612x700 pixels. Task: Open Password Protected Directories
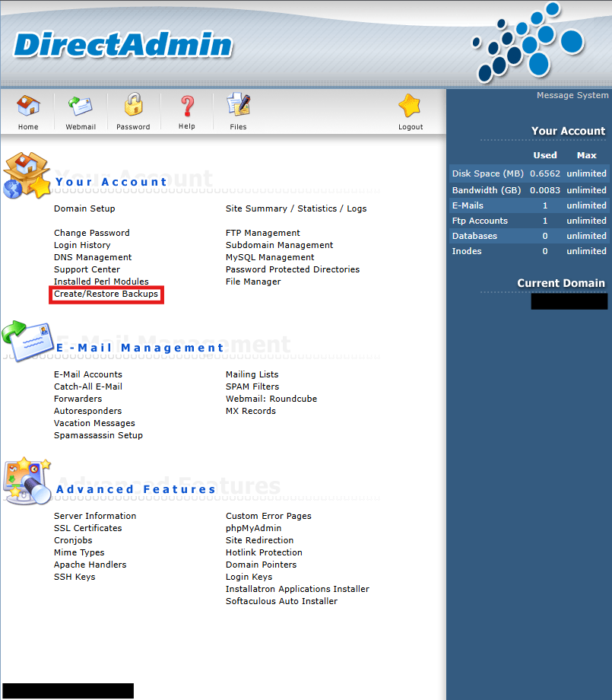pyautogui.click(x=293, y=269)
